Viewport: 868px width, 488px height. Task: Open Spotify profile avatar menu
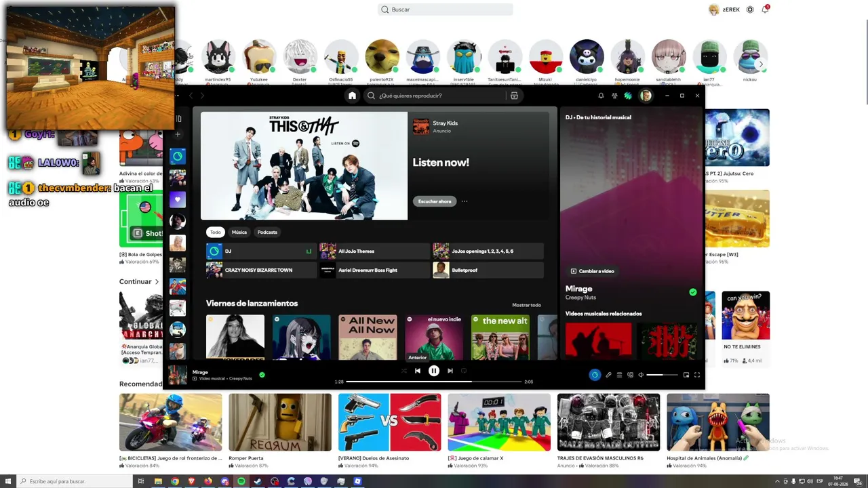coord(646,96)
